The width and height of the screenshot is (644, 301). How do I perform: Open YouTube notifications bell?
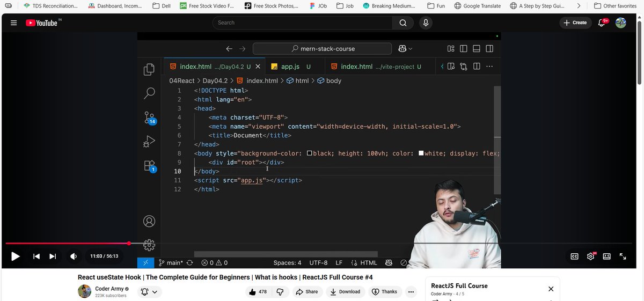coord(602,23)
